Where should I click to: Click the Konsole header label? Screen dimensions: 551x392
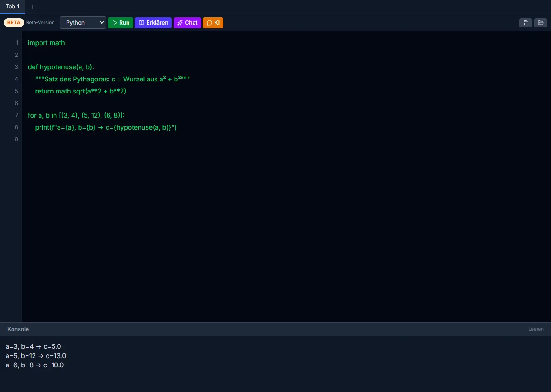tap(18, 329)
